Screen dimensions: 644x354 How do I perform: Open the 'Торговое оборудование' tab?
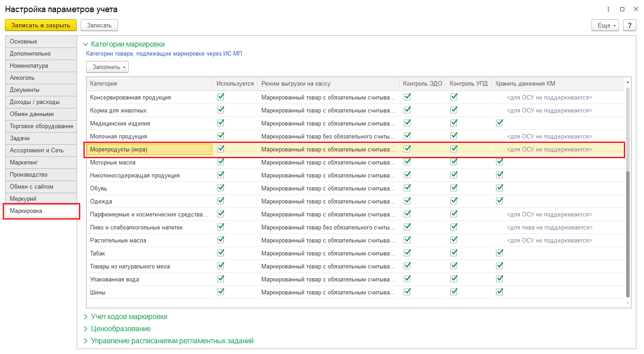(x=42, y=126)
